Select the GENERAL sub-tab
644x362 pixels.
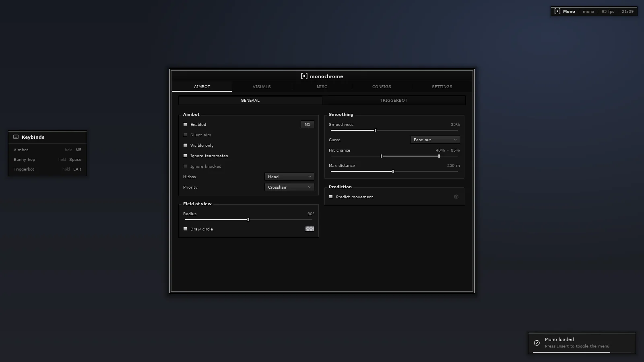(x=250, y=100)
